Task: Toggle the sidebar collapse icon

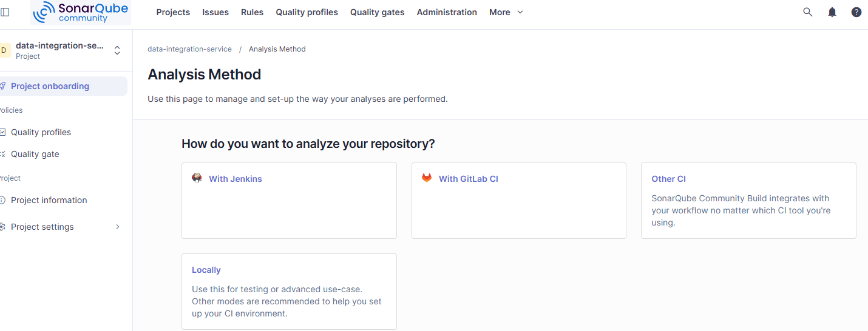Action: coord(5,12)
